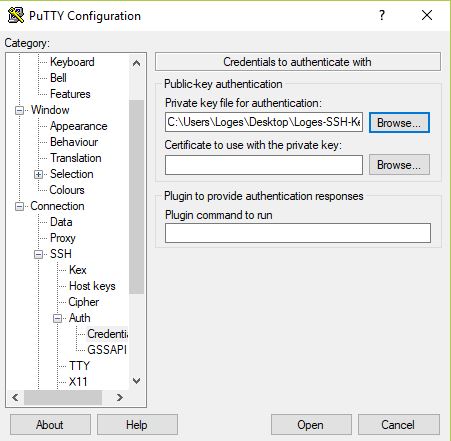
Task: Browse for the certificate file
Action: tap(399, 165)
